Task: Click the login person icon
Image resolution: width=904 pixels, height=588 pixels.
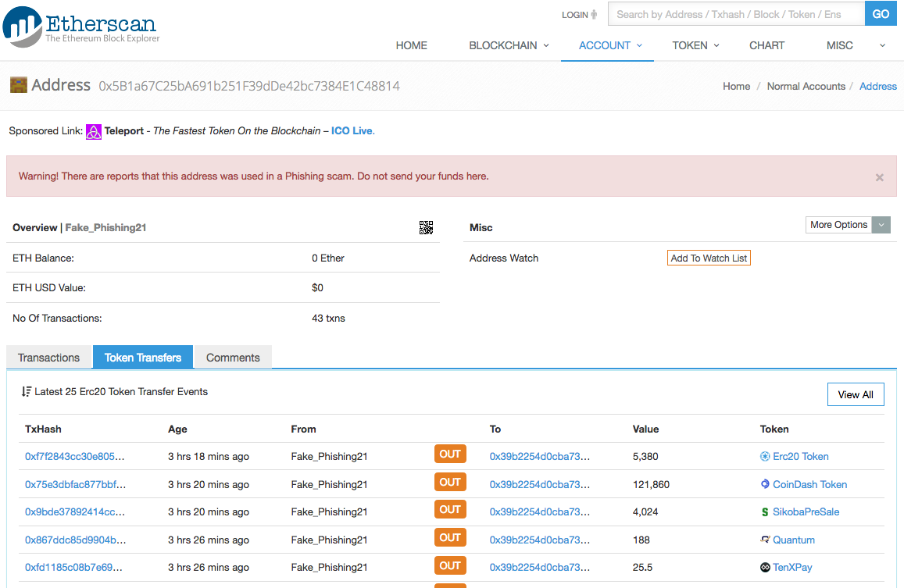Action: click(x=595, y=14)
